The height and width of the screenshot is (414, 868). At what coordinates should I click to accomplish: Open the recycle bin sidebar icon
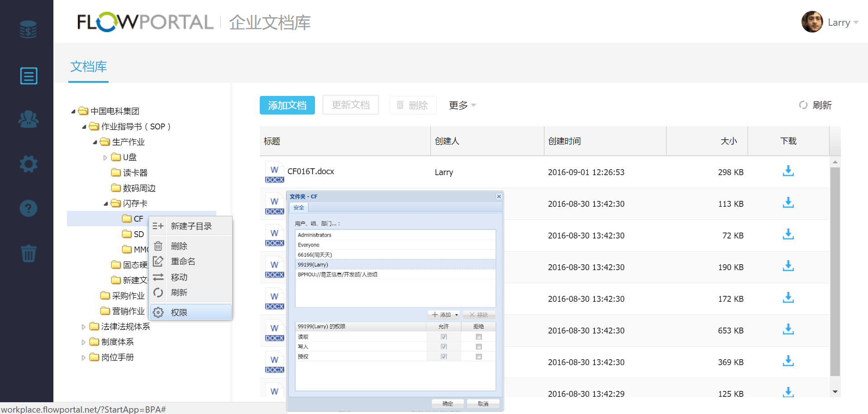click(x=29, y=253)
